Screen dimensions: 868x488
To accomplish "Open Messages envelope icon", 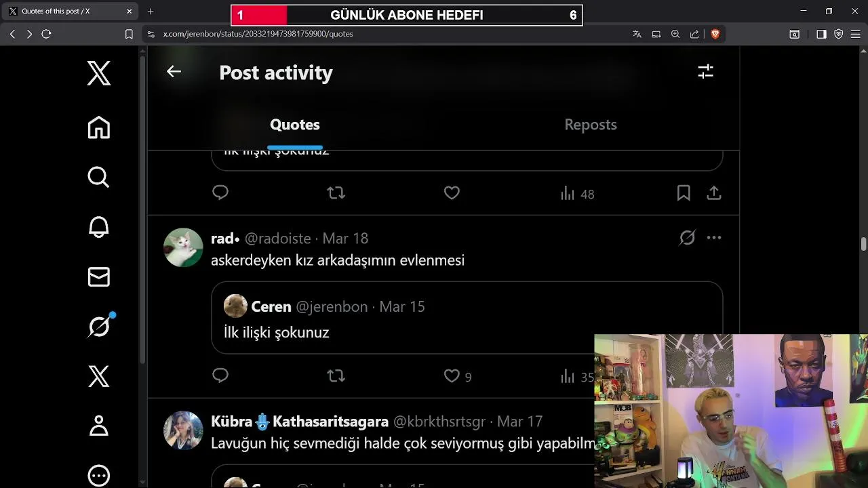I will coord(99,277).
